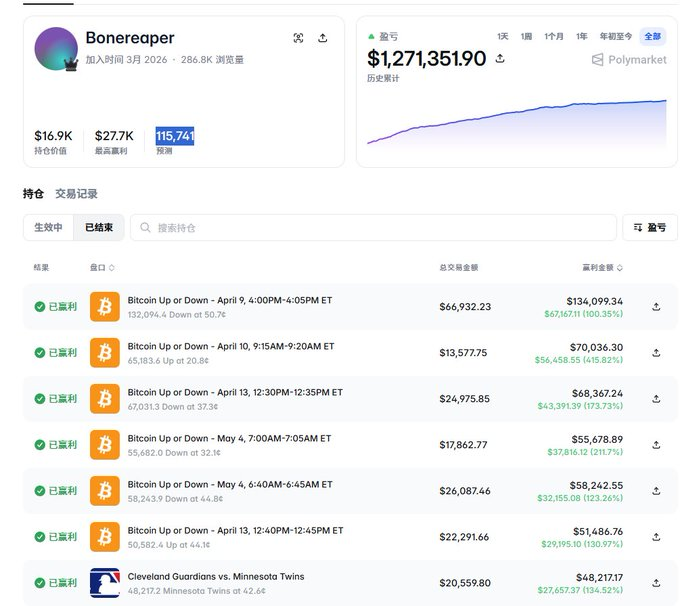Click the Bitcoin icon for April 13 12:40PM market
The width and height of the screenshot is (680, 606).
105,537
